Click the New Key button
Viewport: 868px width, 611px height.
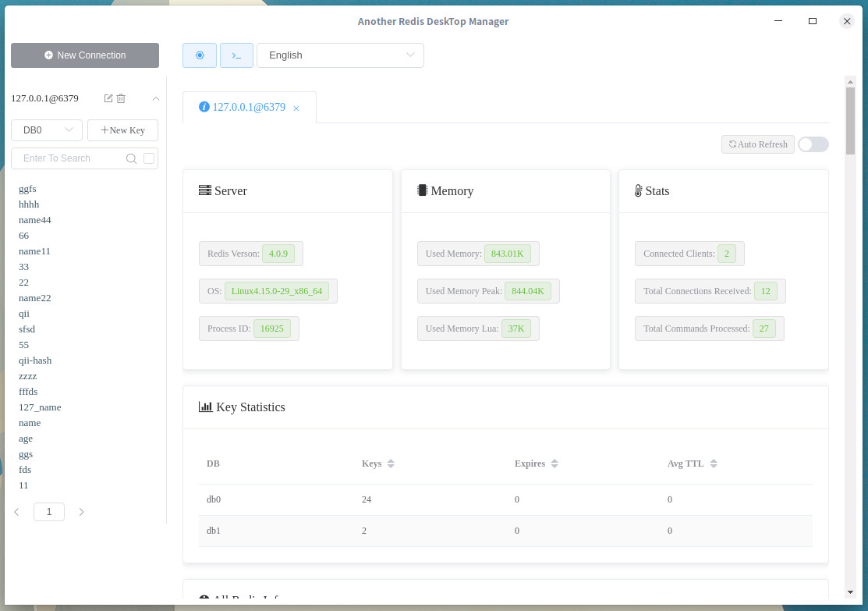coord(122,130)
